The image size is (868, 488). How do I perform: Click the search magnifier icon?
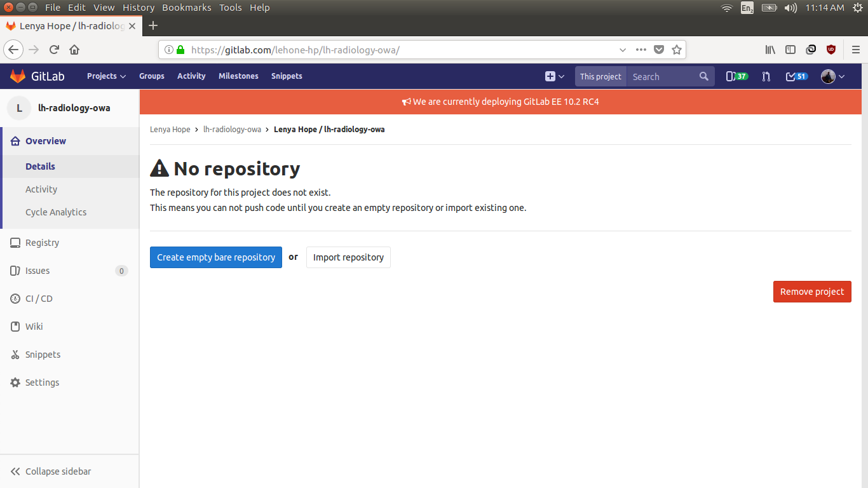pyautogui.click(x=703, y=76)
